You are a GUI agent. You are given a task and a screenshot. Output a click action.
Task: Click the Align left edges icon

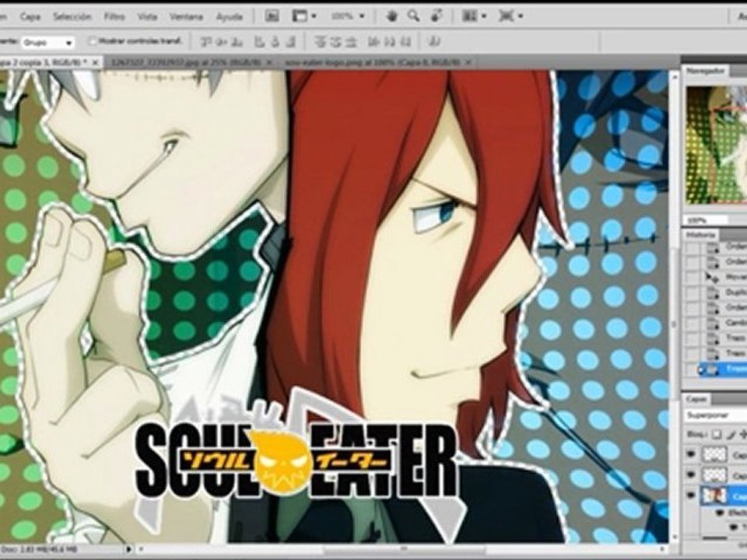tap(259, 42)
